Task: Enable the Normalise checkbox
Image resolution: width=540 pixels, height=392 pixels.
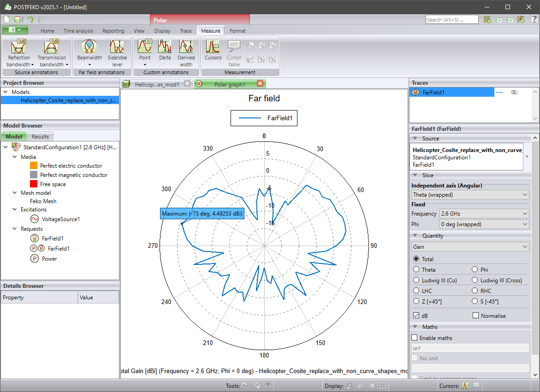Action: click(475, 316)
